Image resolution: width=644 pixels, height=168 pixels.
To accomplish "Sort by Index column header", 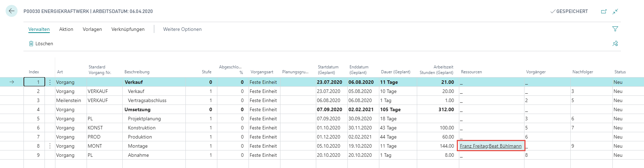I will click(34, 72).
